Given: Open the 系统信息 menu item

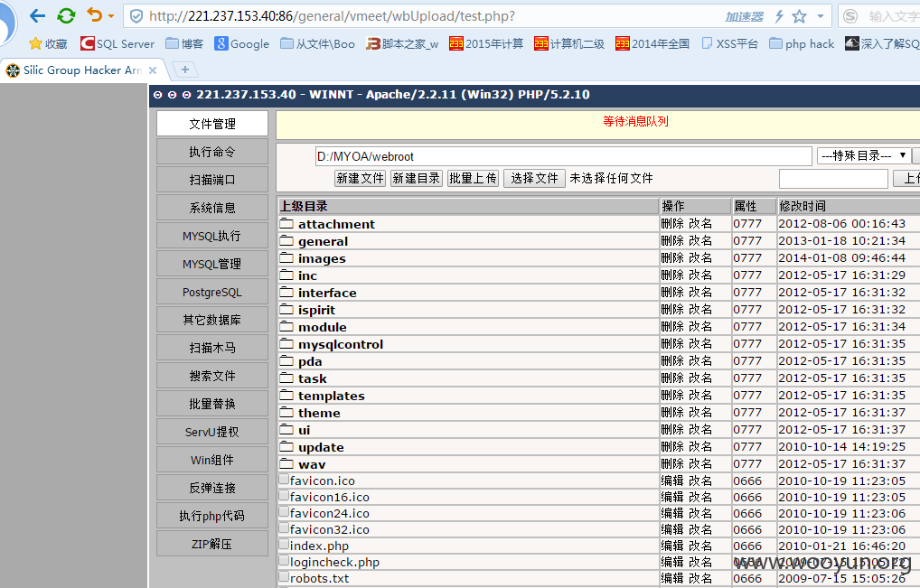Looking at the screenshot, I should click(x=212, y=208).
